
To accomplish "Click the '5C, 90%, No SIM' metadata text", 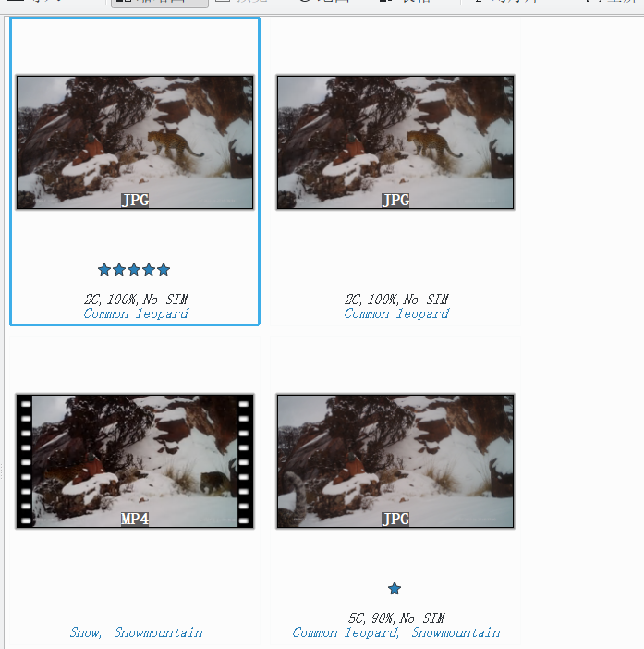I will click(x=395, y=618).
